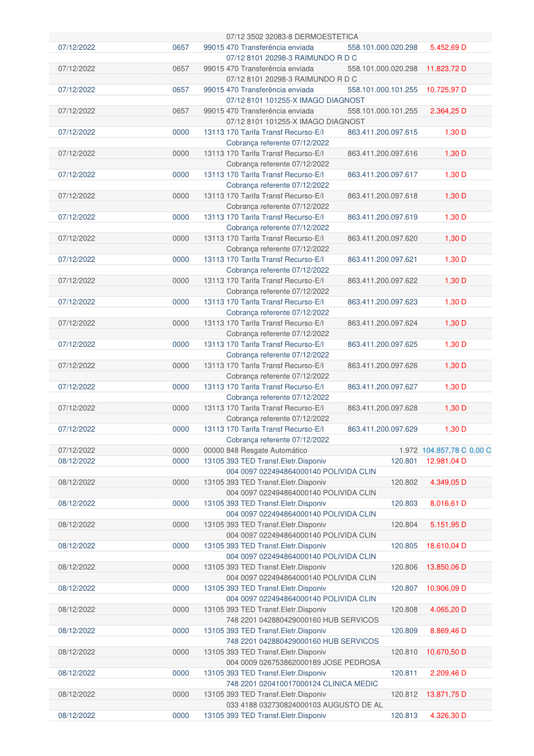Viewport: 534px width, 756px height.
Task: Select document number 863.411.200.097.615
Action: point(382,132)
